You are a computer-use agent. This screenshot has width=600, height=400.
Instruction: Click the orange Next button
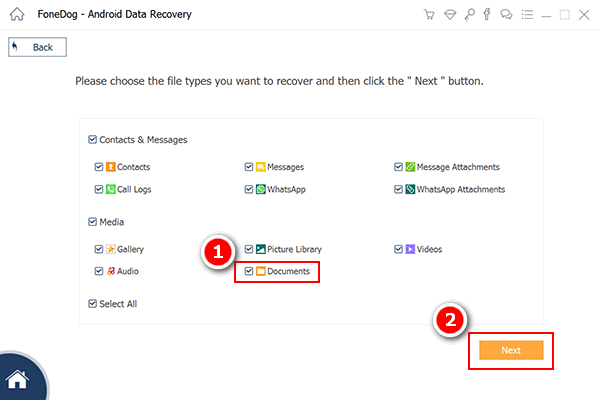[x=511, y=350]
